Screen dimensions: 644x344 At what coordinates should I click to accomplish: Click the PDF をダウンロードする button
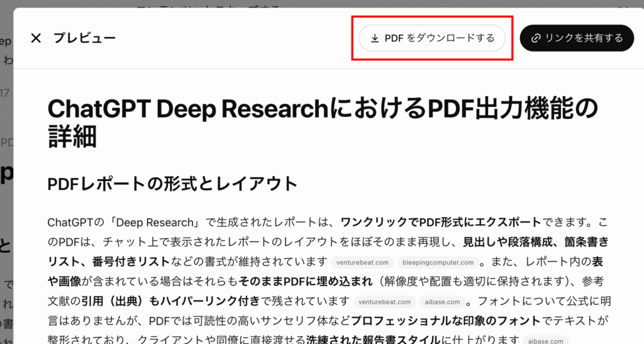coord(432,38)
